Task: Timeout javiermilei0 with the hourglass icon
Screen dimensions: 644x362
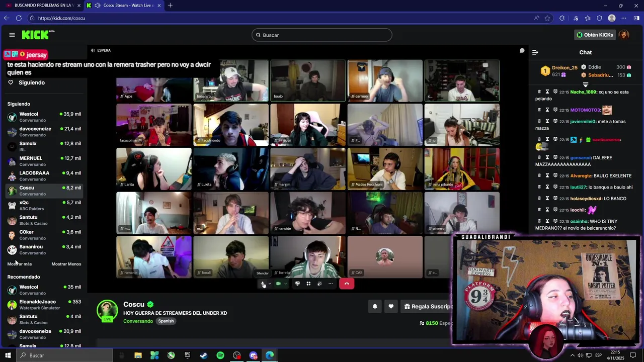Action: 547,121
